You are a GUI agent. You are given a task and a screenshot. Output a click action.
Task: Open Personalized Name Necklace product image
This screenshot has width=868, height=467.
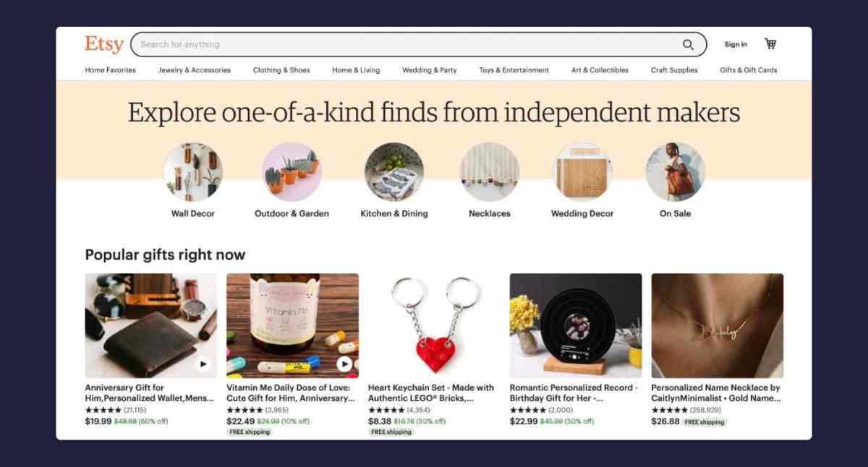click(x=718, y=325)
